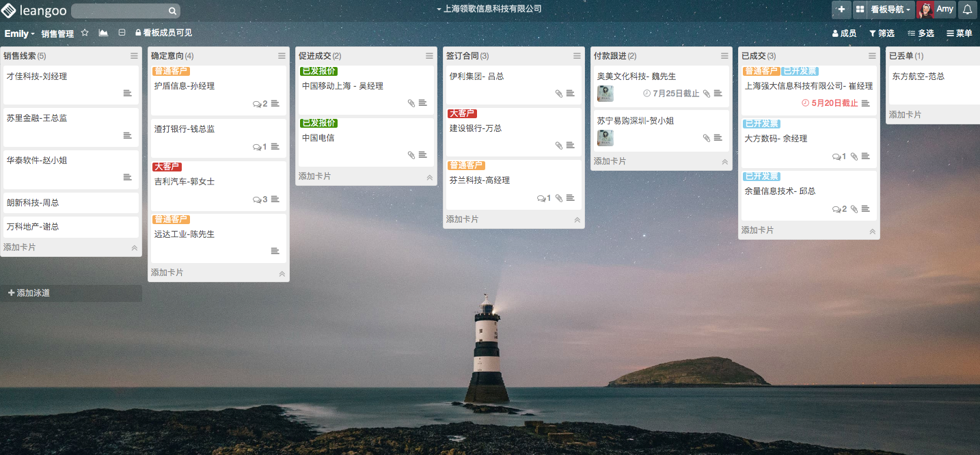Star the 销售管理 board

click(x=85, y=33)
